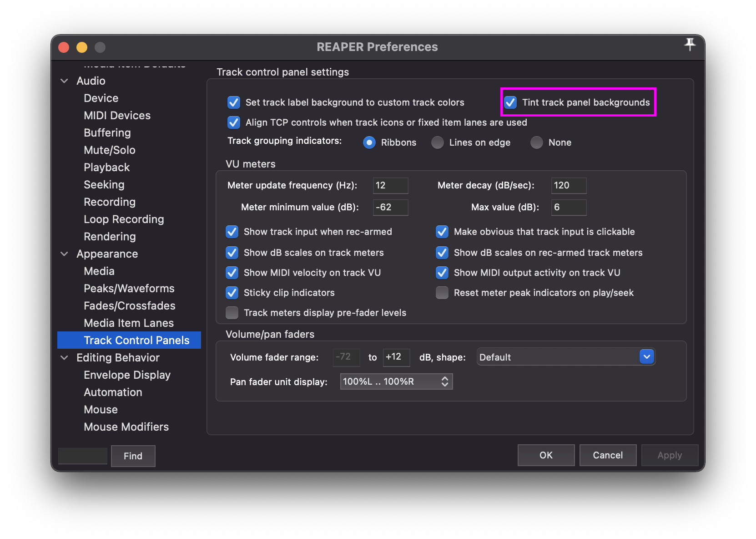Select Loop Recording in the sidebar
The width and height of the screenshot is (756, 539).
pos(124,219)
